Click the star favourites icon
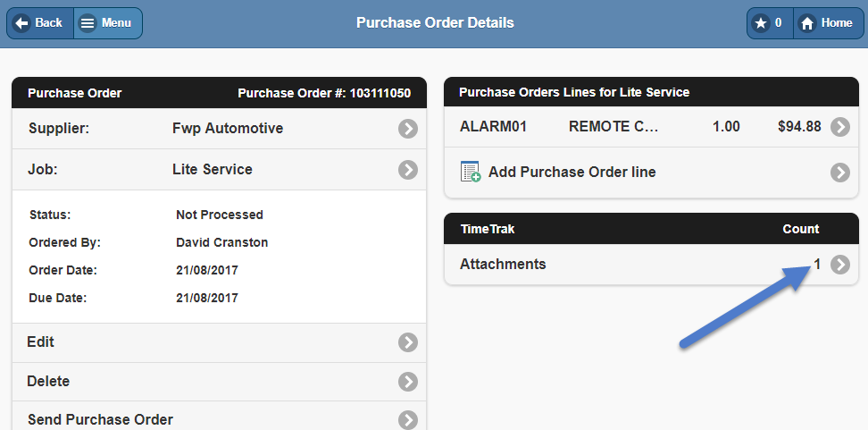The width and height of the screenshot is (868, 430). 761,23
